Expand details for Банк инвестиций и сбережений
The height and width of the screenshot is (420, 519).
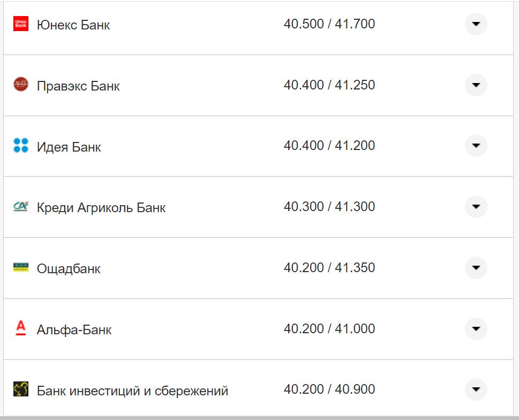(x=475, y=389)
